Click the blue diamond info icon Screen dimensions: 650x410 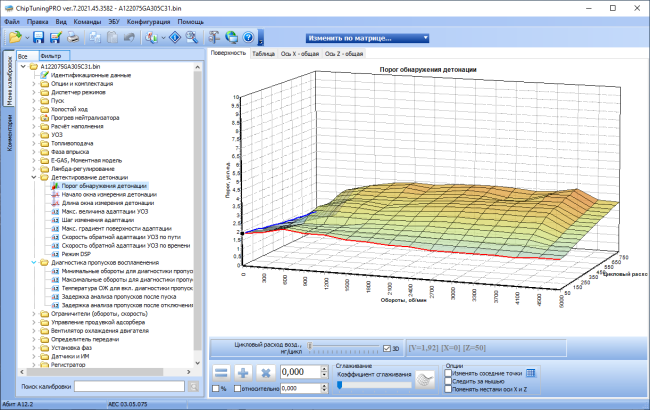[x=175, y=37]
